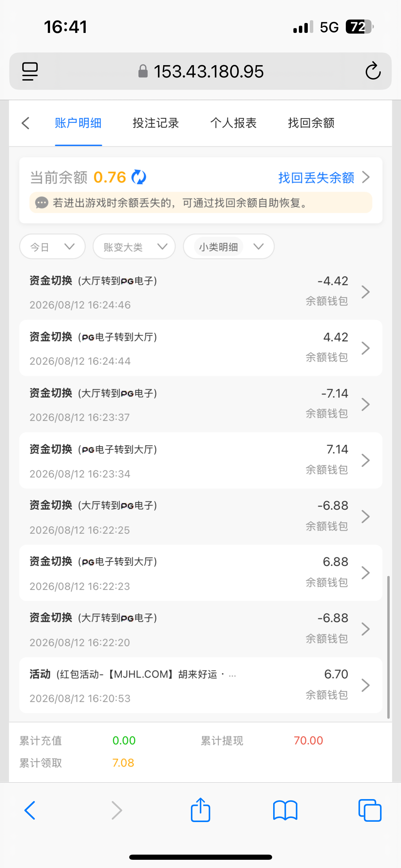Switch to the 投注记录 tab
This screenshot has height=868, width=401.
156,123
